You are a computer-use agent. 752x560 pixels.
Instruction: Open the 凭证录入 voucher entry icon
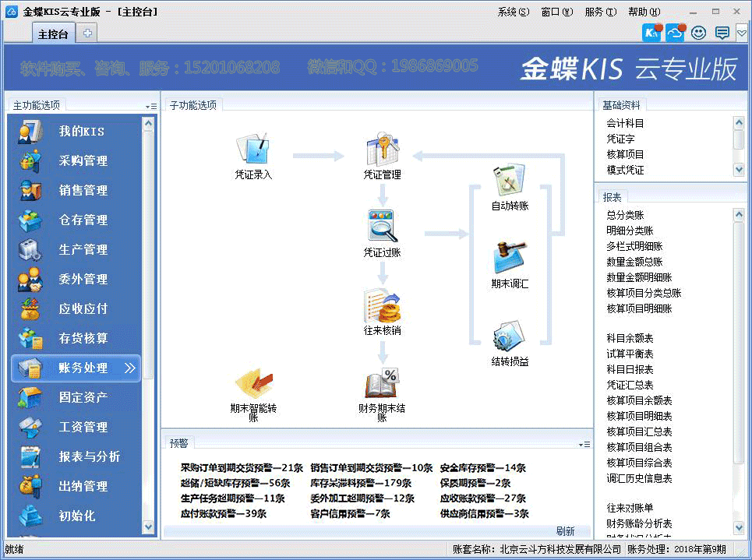[253, 149]
